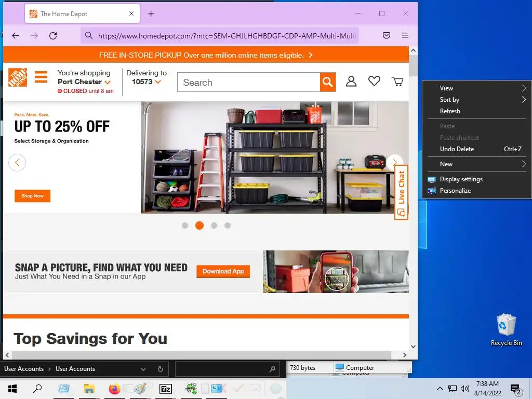Click the 'CLOSED until 8 am' store status

pyautogui.click(x=86, y=91)
